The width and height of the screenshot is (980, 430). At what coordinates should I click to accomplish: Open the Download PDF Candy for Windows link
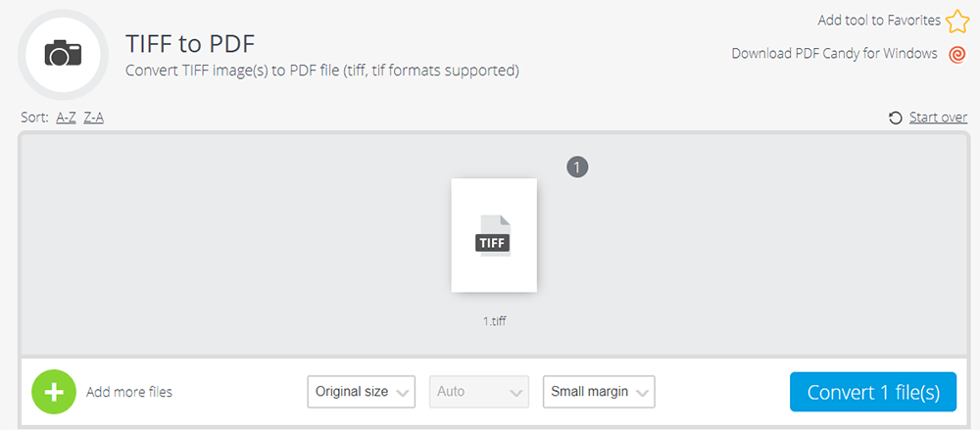[834, 54]
